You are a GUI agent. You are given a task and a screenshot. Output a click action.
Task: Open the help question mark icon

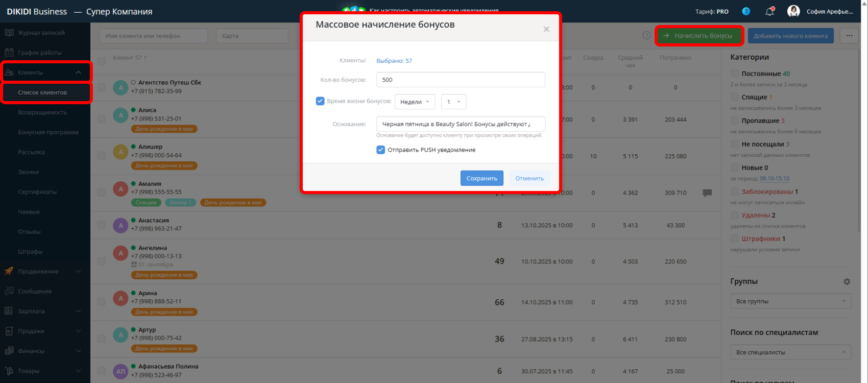[x=746, y=11]
